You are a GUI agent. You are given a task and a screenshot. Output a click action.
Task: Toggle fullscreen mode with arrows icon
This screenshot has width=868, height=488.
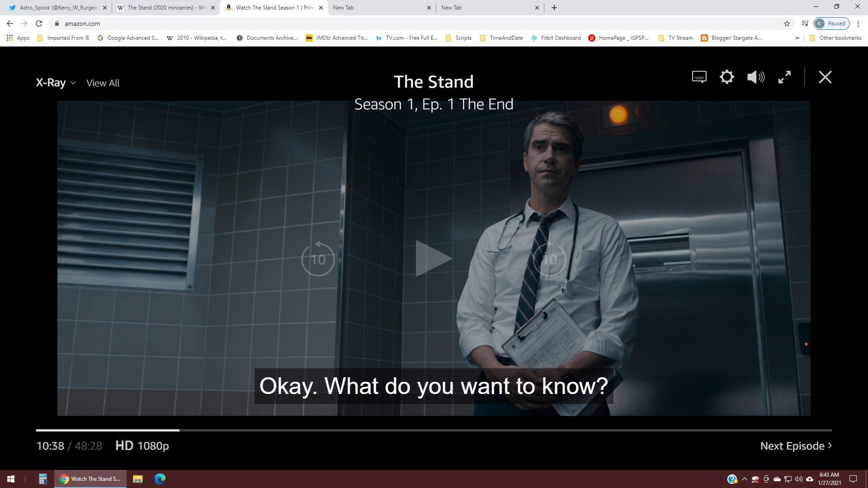[x=784, y=77]
